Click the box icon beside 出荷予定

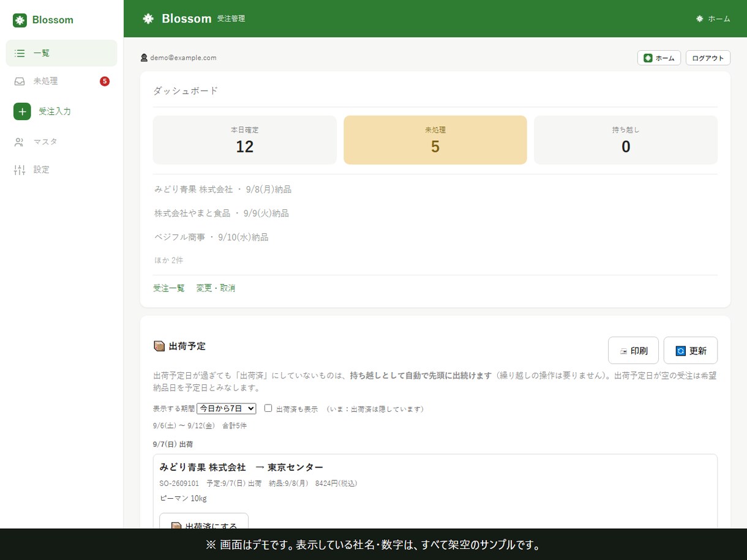tap(159, 346)
